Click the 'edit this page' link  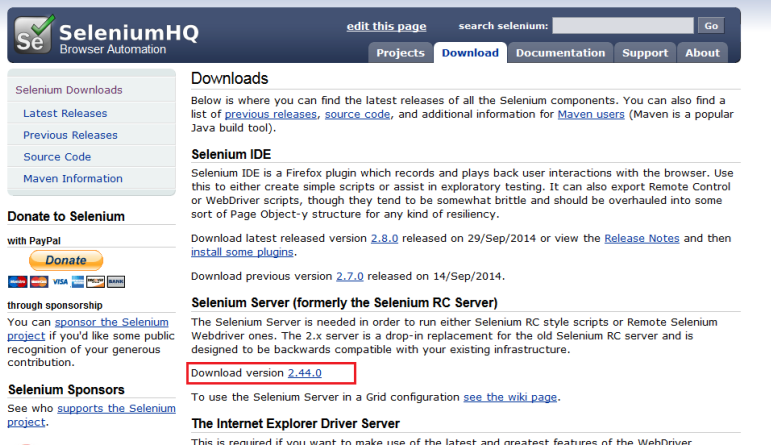click(386, 27)
